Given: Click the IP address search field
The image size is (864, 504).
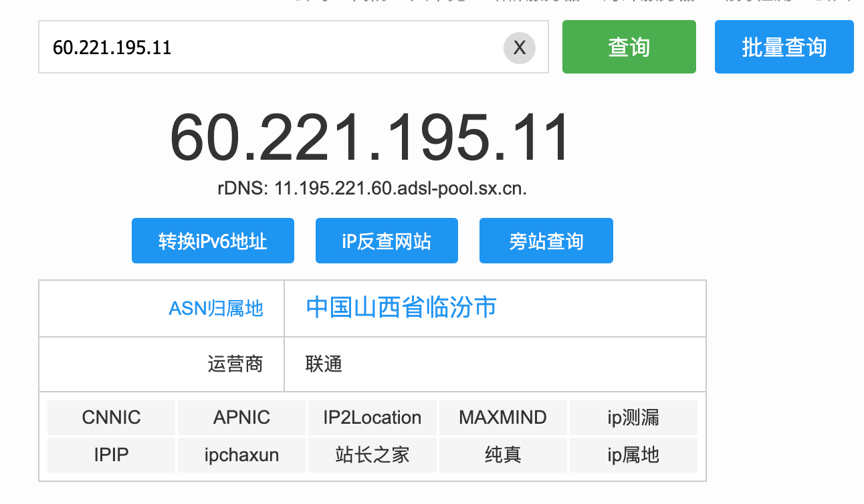Looking at the screenshot, I should point(267,47).
